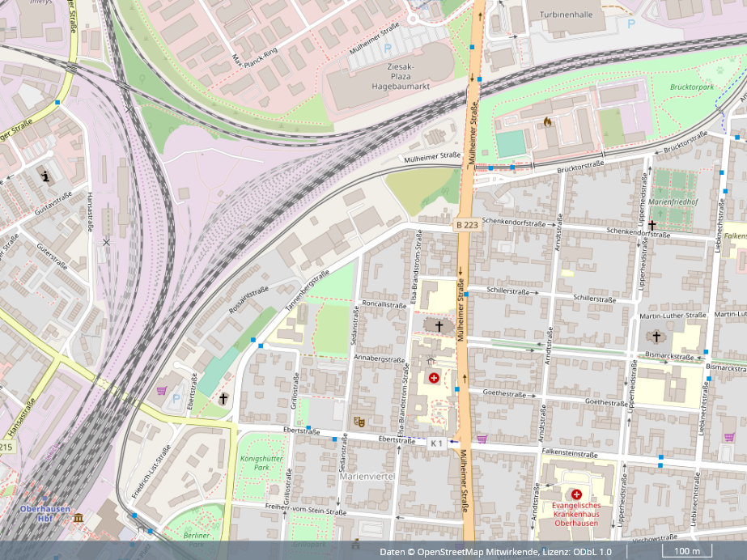Click the Evangelisches Krankenhaus red cross icon

click(576, 494)
